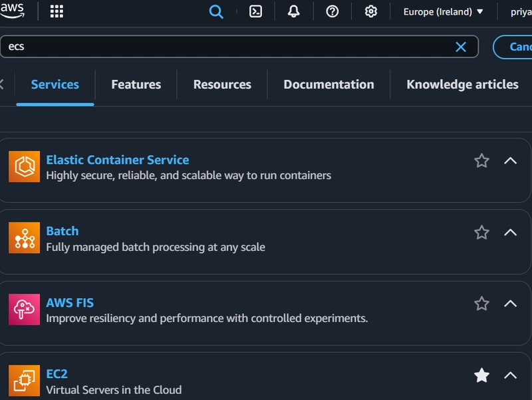The image size is (532, 400).
Task: Open the AWS FIS link
Action: 70,303
